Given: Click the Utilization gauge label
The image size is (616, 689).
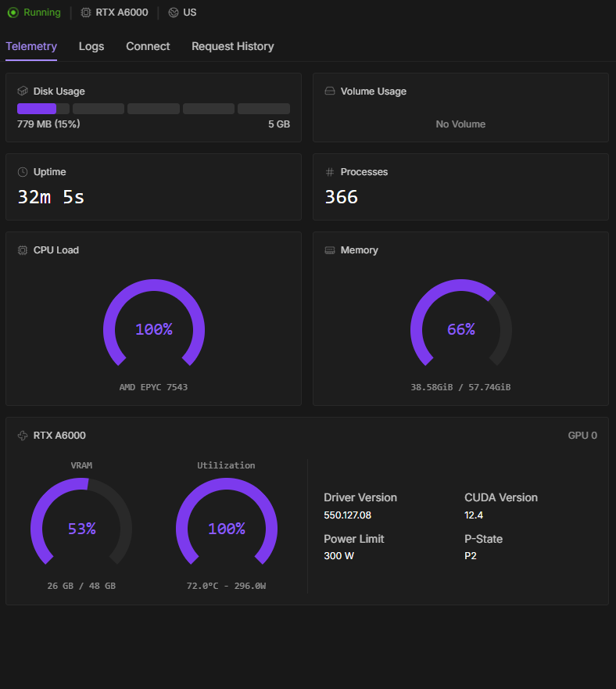Looking at the screenshot, I should point(226,465).
